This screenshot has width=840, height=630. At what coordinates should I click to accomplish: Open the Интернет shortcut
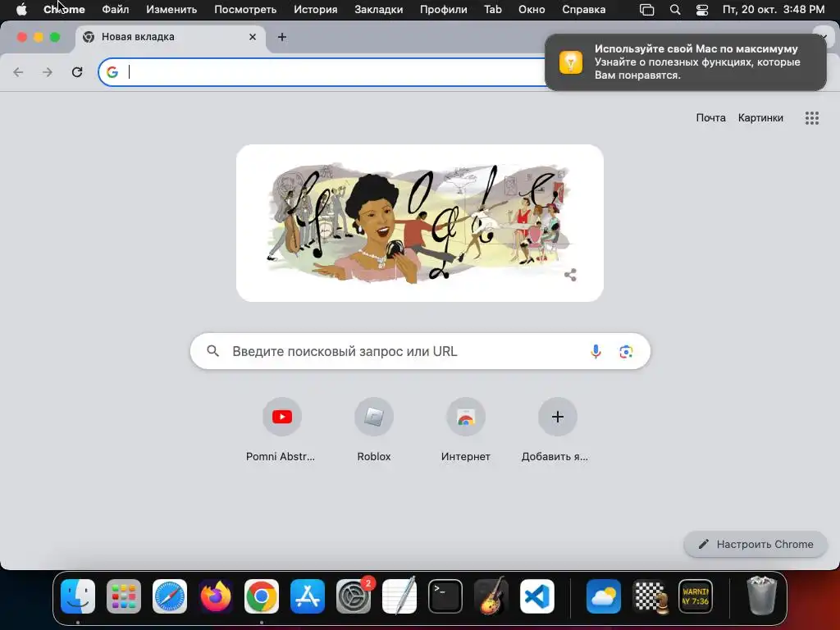click(466, 430)
